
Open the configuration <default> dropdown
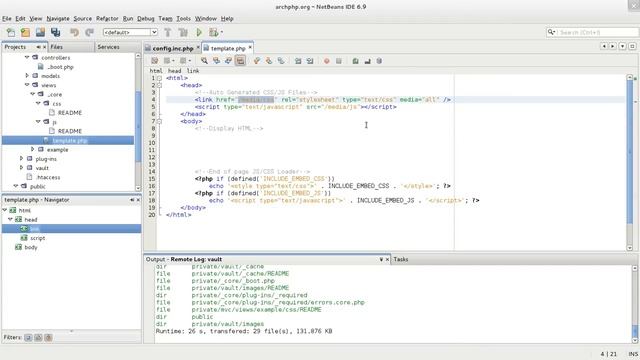tap(130, 32)
